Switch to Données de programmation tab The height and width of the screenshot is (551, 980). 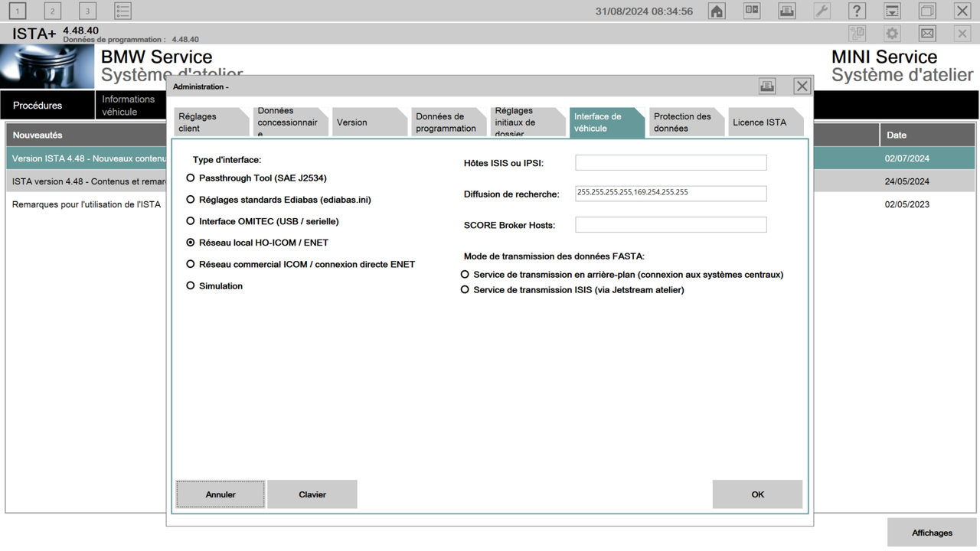[x=449, y=122]
